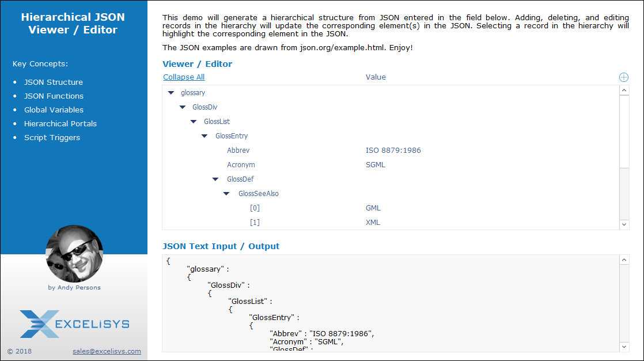Collapse the GlossSeeAlso node

pyautogui.click(x=227, y=194)
